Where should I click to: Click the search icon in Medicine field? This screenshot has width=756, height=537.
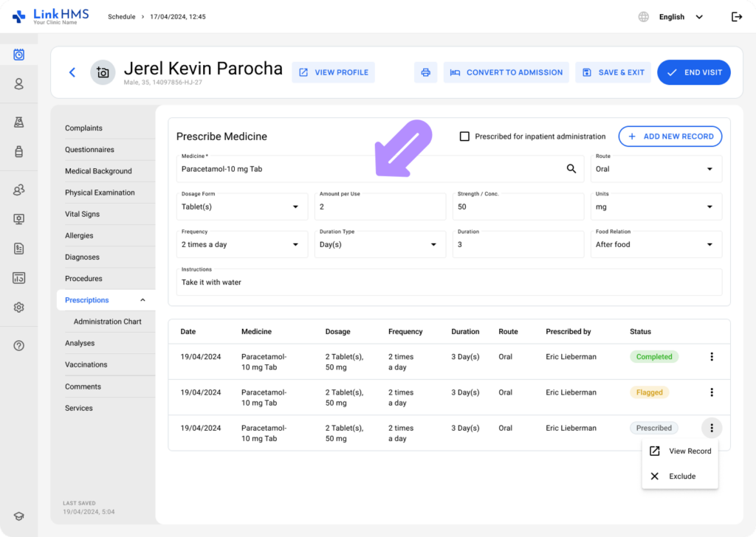(x=571, y=169)
